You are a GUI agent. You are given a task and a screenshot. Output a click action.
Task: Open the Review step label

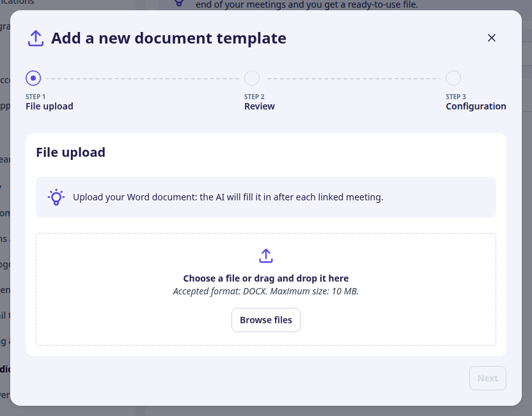(260, 106)
